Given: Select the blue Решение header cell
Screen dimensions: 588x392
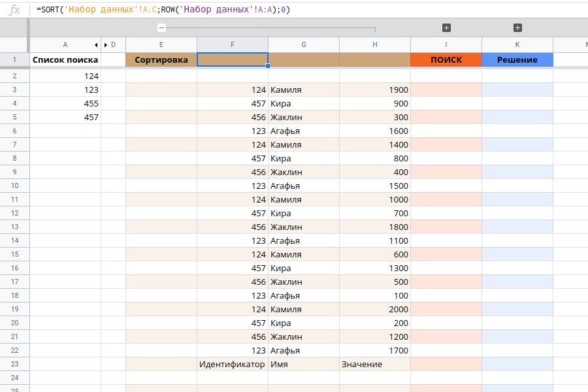Looking at the screenshot, I should point(517,60).
